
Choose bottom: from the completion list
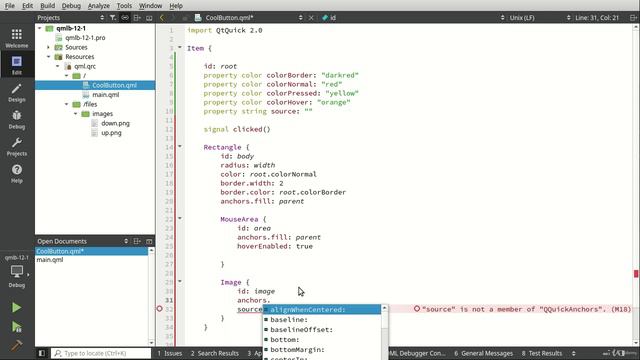pyautogui.click(x=322, y=340)
